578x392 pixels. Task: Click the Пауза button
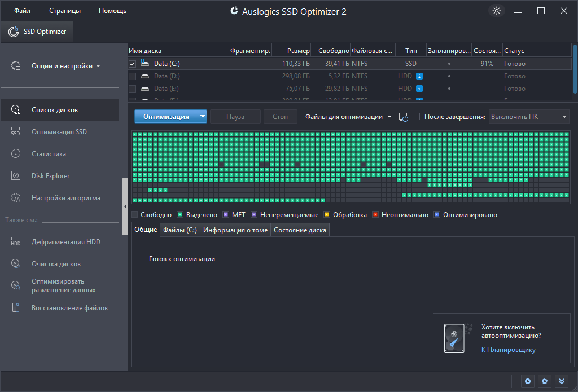pos(235,116)
